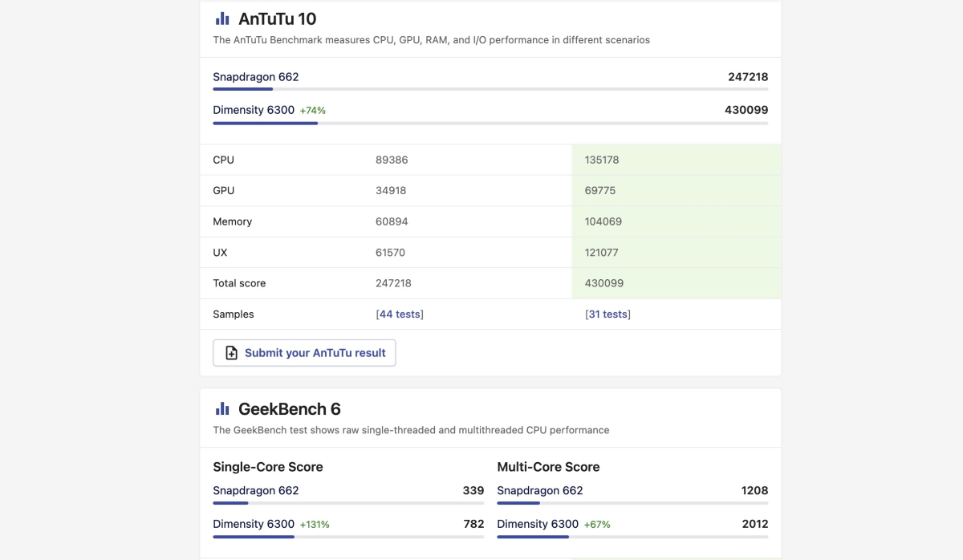Click the 430099 AnTuTu bar score
Viewport: 963px width, 560px height.
746,110
